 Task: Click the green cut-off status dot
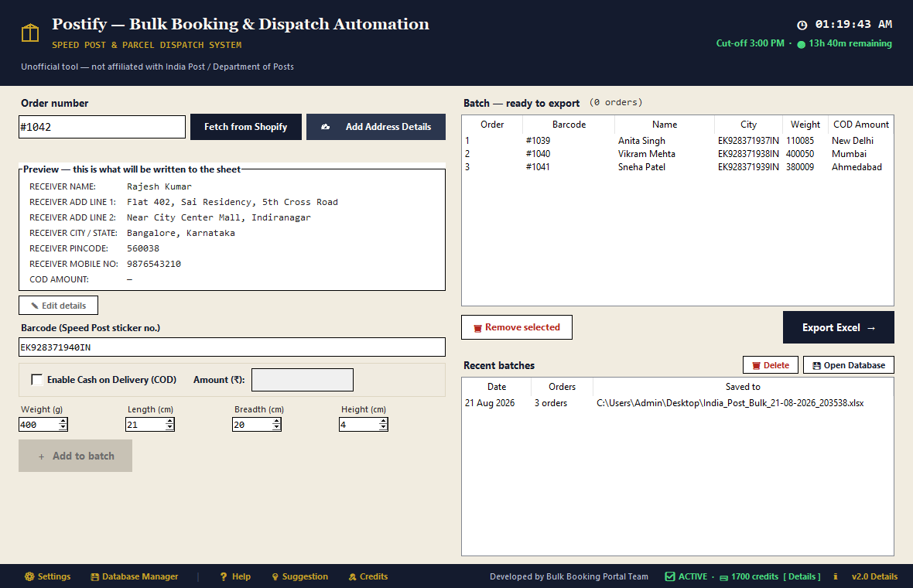[802, 44]
